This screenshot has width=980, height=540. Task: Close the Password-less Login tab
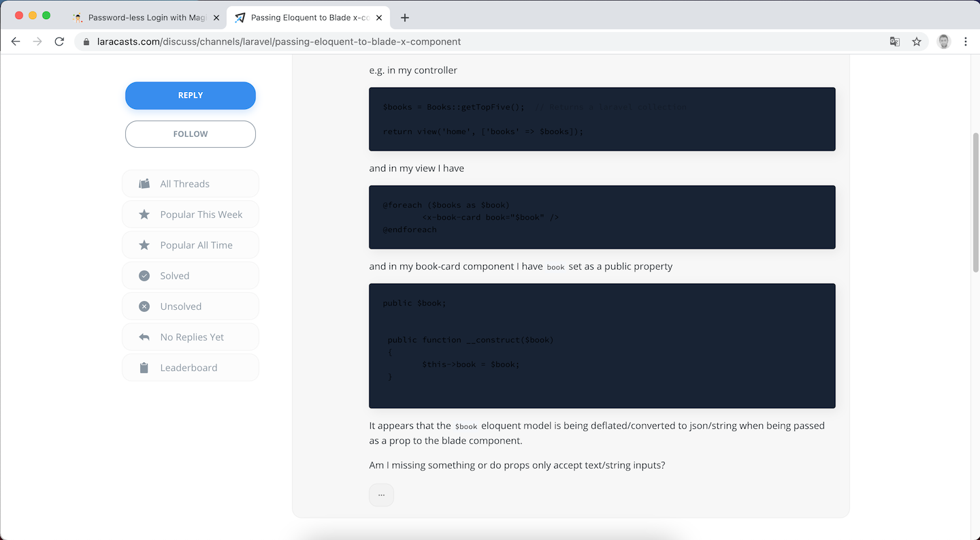216,18
